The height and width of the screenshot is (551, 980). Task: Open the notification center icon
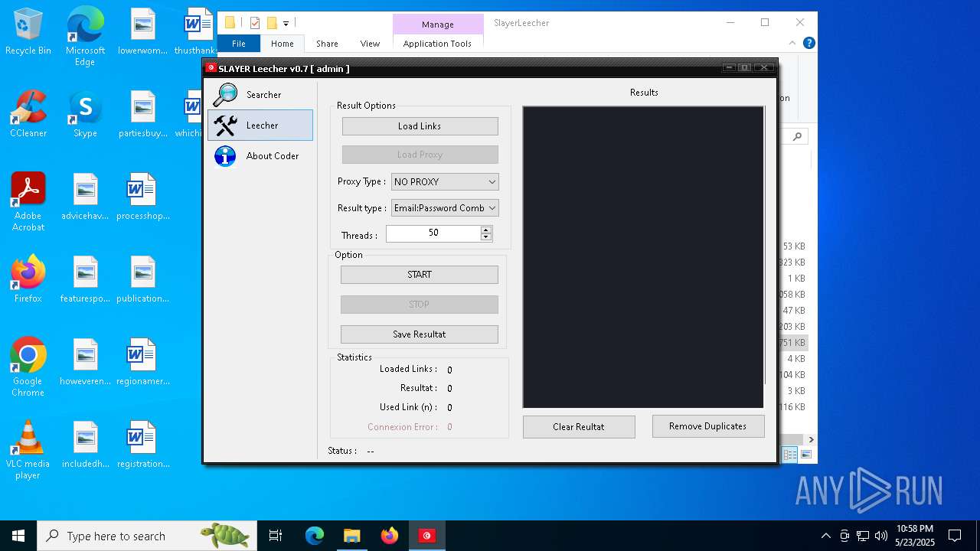(955, 536)
